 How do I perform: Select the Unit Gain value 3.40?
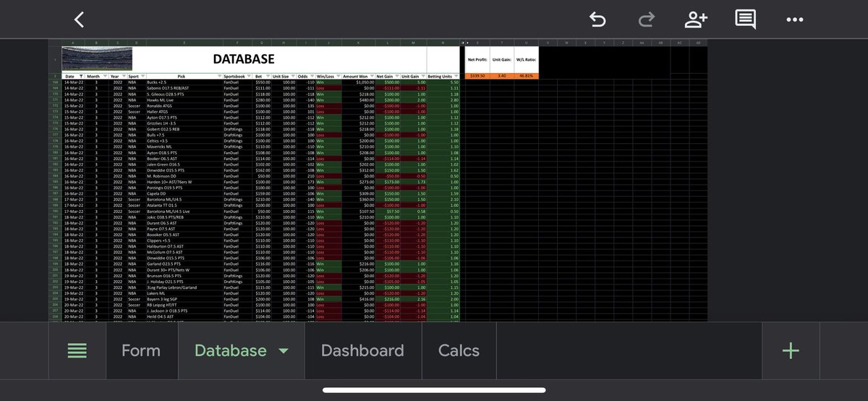pos(502,76)
